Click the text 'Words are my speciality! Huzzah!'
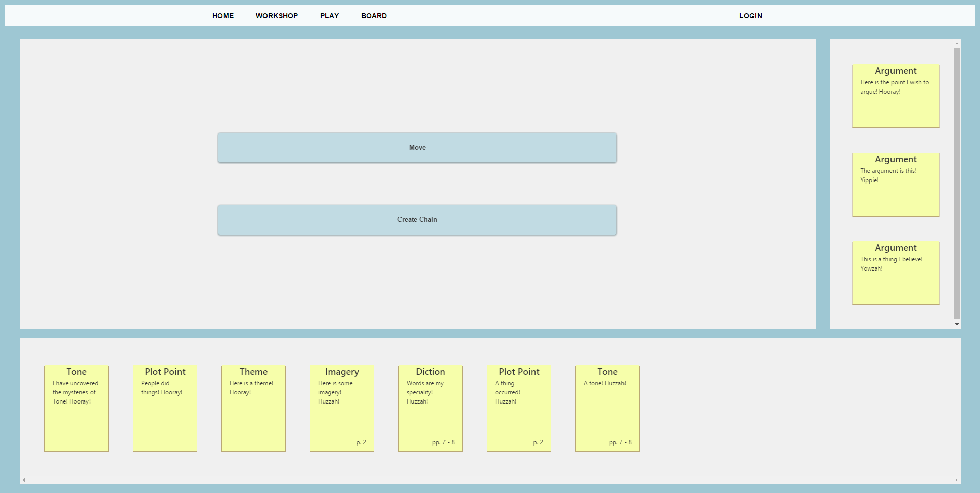 [425, 392]
